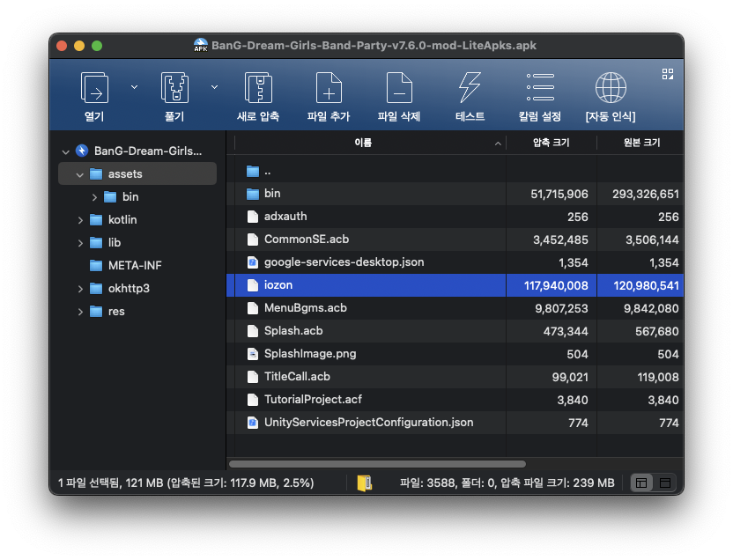Click the google-services-desktop.json file icon
The width and height of the screenshot is (733, 560).
253,262
